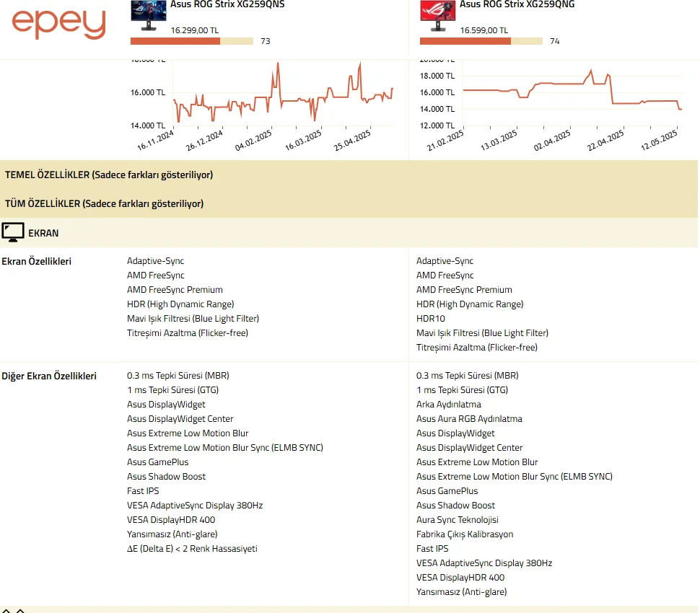Viewport: 700px width, 613px height.
Task: Select the 16.599,00 TL price
Action: tap(484, 30)
